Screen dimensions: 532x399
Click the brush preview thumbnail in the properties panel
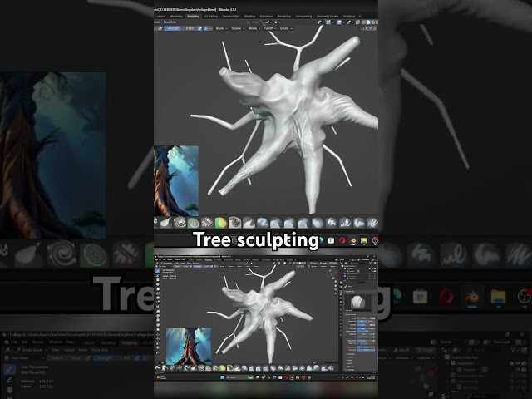(x=358, y=303)
